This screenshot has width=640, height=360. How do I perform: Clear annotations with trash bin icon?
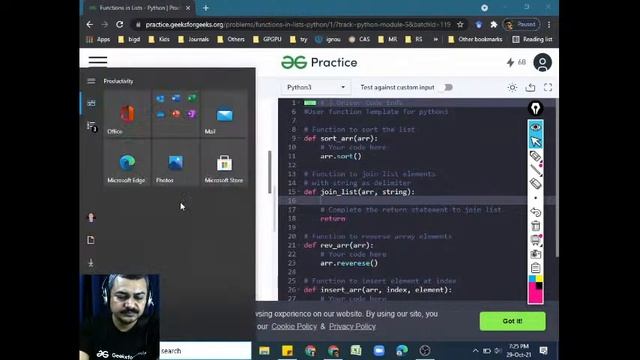coord(536,226)
